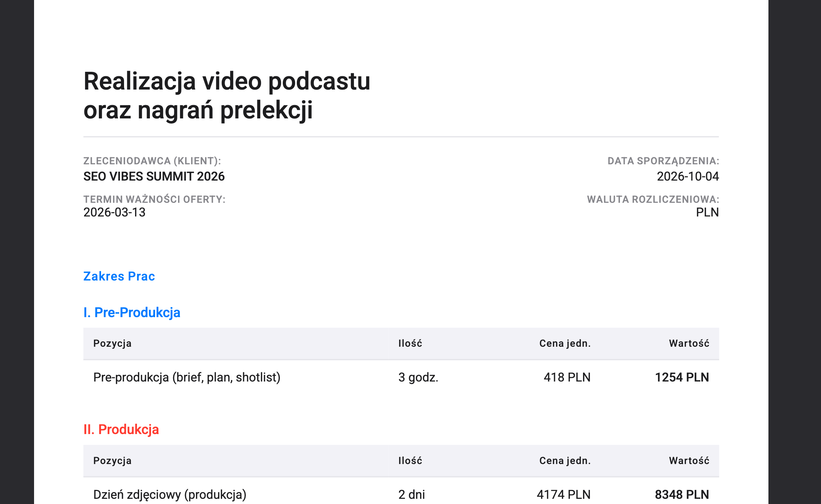The width and height of the screenshot is (821, 504).
Task: Click 'Wartość' header in Produkcja table
Action: 689,461
